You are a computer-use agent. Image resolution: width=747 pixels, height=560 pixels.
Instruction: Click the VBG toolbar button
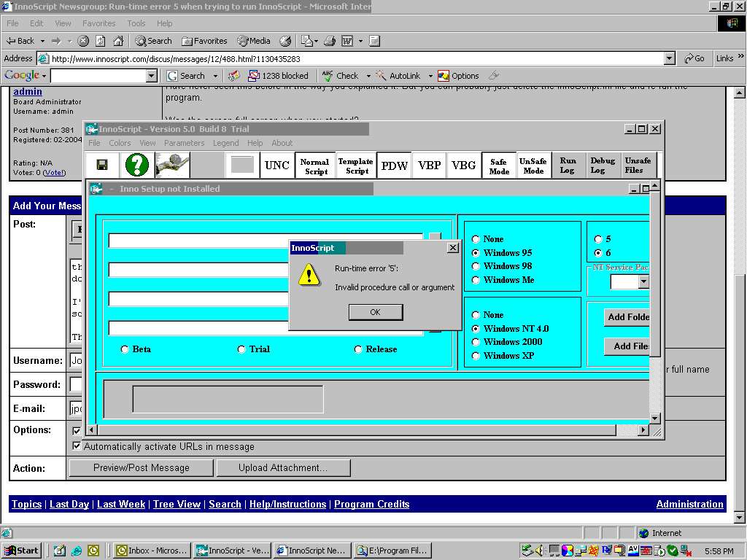pyautogui.click(x=463, y=166)
